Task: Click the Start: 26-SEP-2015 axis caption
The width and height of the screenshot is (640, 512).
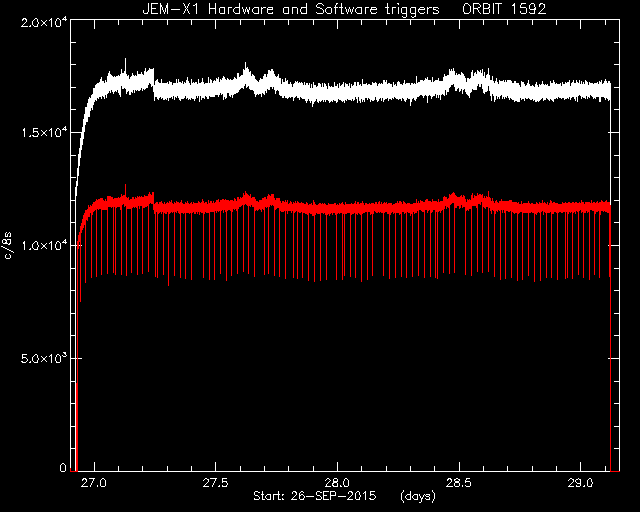Action: tap(315, 496)
